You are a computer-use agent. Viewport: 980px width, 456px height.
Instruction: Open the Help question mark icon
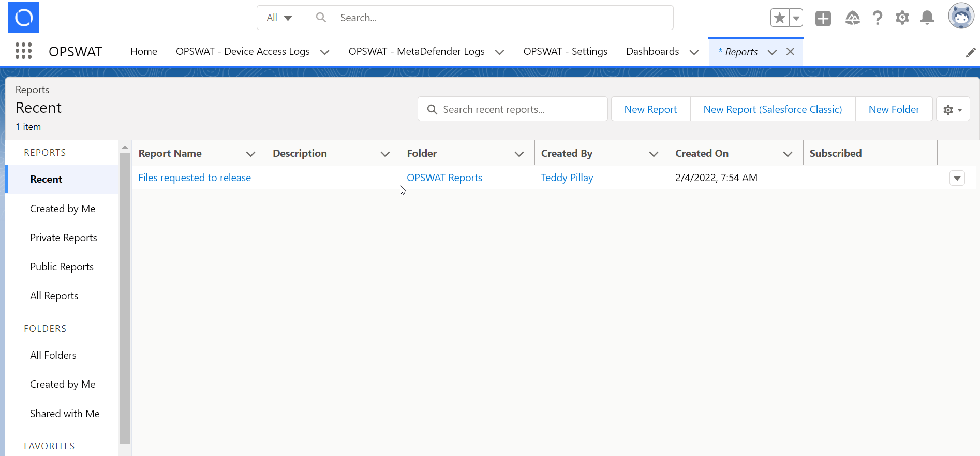point(877,18)
